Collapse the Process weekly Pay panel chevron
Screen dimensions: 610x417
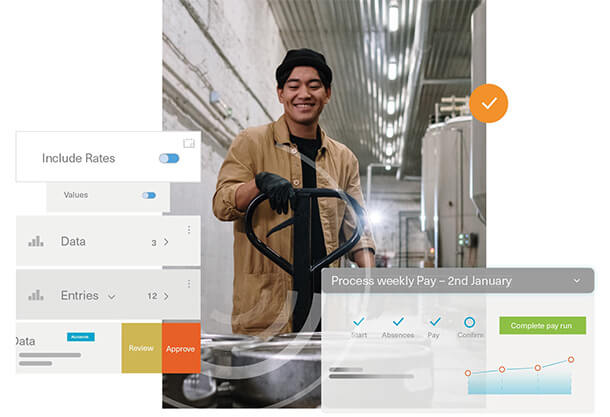point(577,280)
